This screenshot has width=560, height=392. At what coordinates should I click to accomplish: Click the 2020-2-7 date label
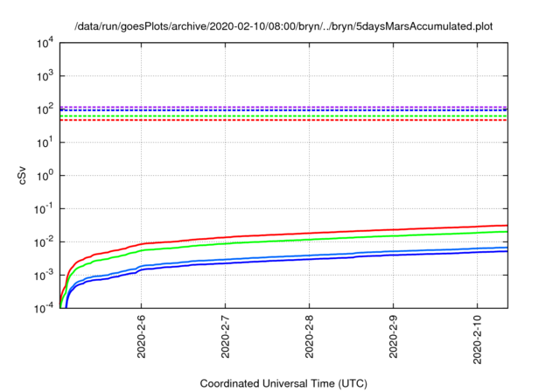(x=225, y=337)
